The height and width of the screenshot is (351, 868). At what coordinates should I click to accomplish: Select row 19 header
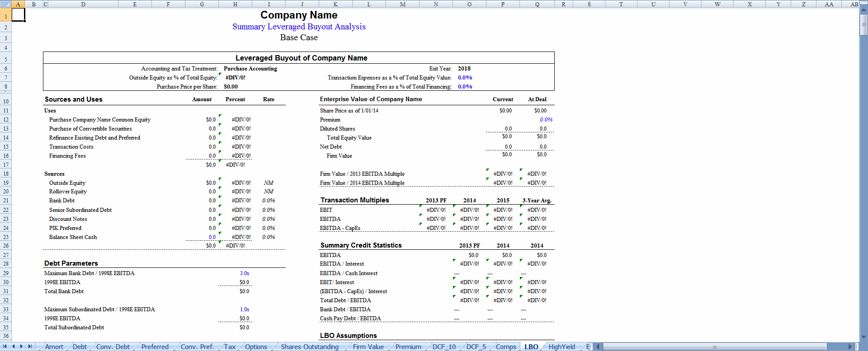(5, 183)
